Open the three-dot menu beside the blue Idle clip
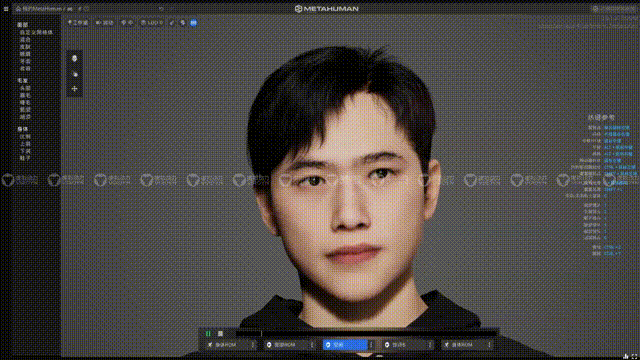The image size is (640, 360). [371, 345]
